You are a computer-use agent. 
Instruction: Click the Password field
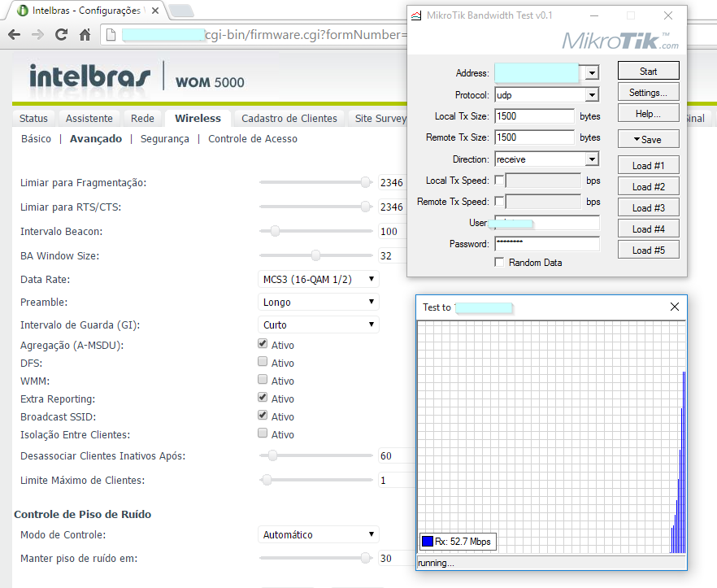[547, 243]
